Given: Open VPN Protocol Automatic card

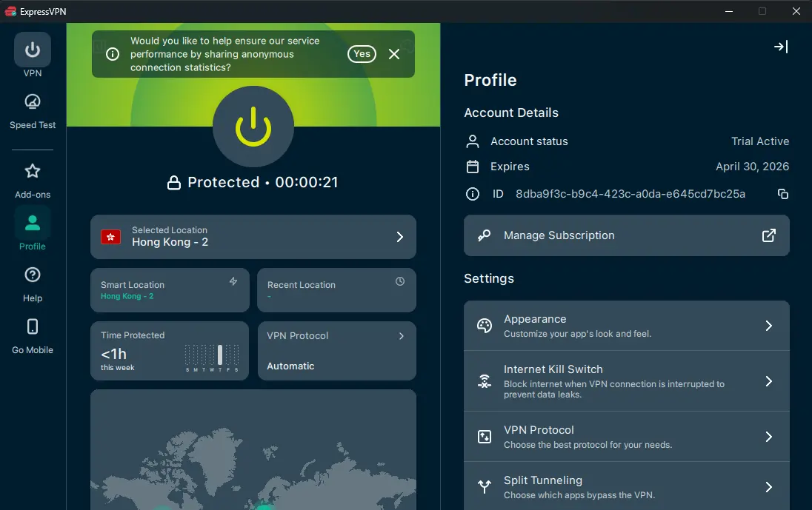Looking at the screenshot, I should [336, 351].
